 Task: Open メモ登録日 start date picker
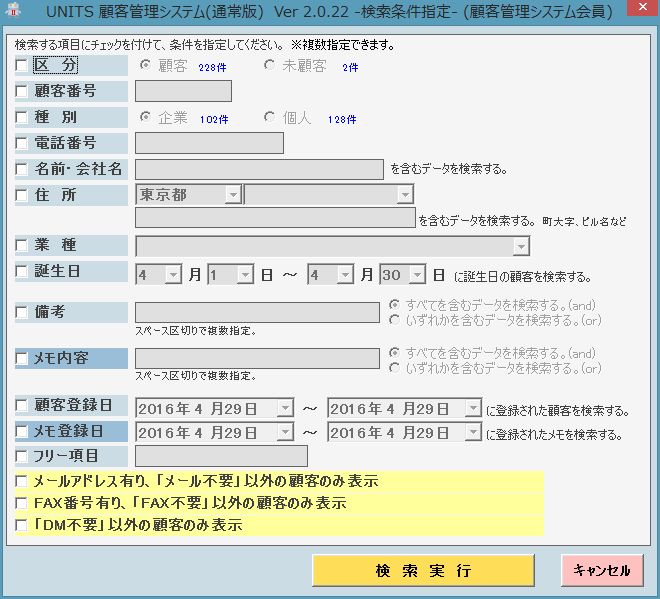pyautogui.click(x=285, y=432)
